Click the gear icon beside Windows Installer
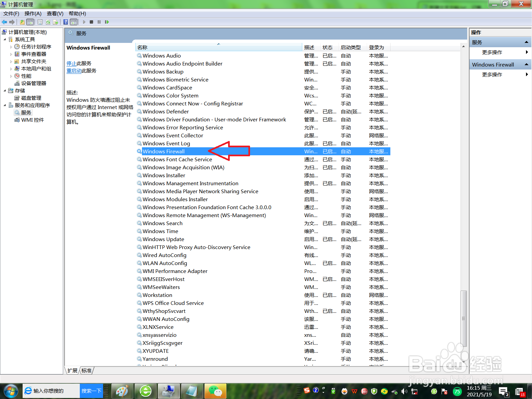This screenshot has height=399, width=532. (x=139, y=175)
